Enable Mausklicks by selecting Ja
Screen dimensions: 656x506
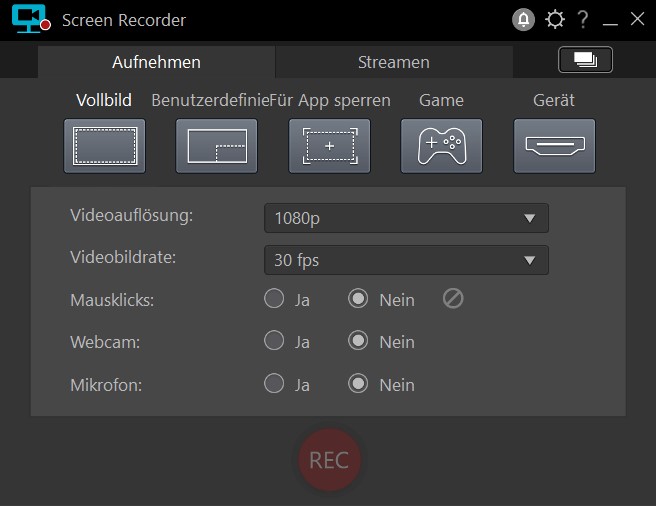[274, 299]
